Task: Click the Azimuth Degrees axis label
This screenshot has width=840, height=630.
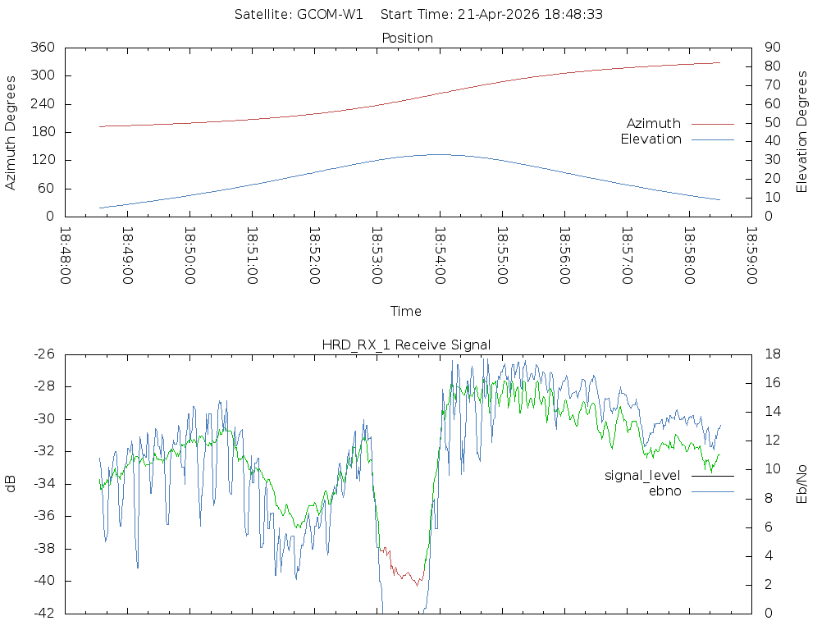Action: tap(11, 132)
